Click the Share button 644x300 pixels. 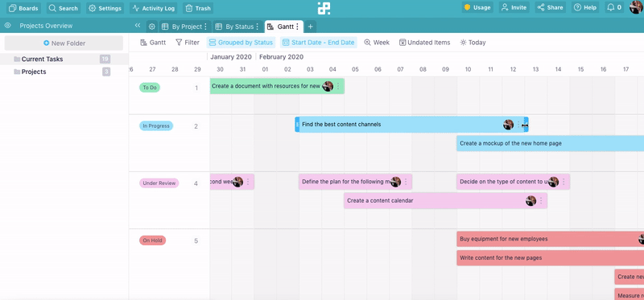tap(551, 7)
